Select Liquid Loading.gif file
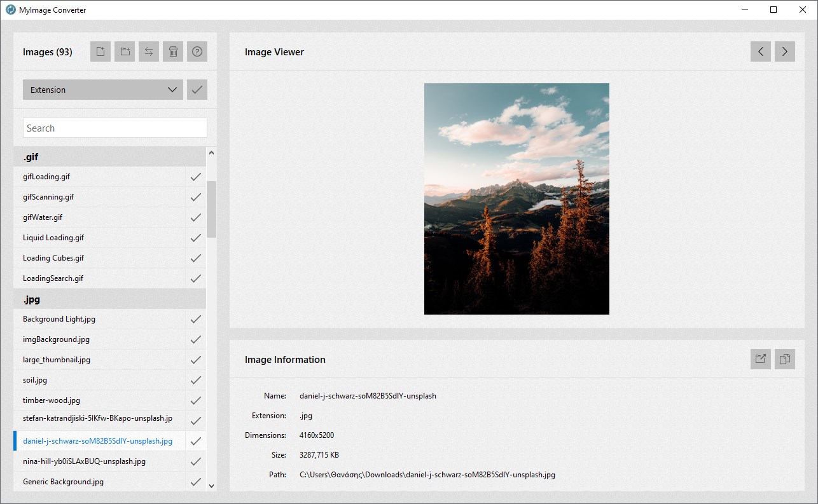The width and height of the screenshot is (818, 504). (x=99, y=238)
